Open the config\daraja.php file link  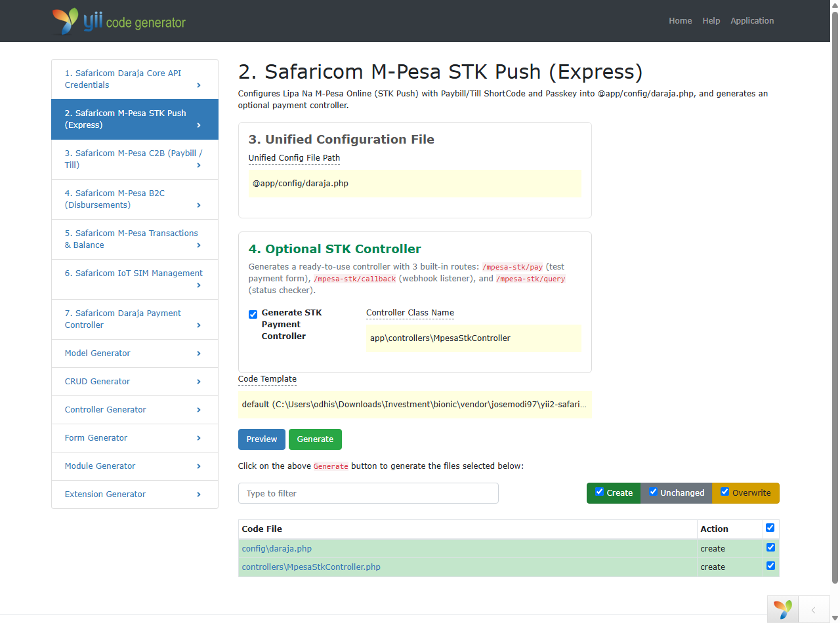coord(277,549)
